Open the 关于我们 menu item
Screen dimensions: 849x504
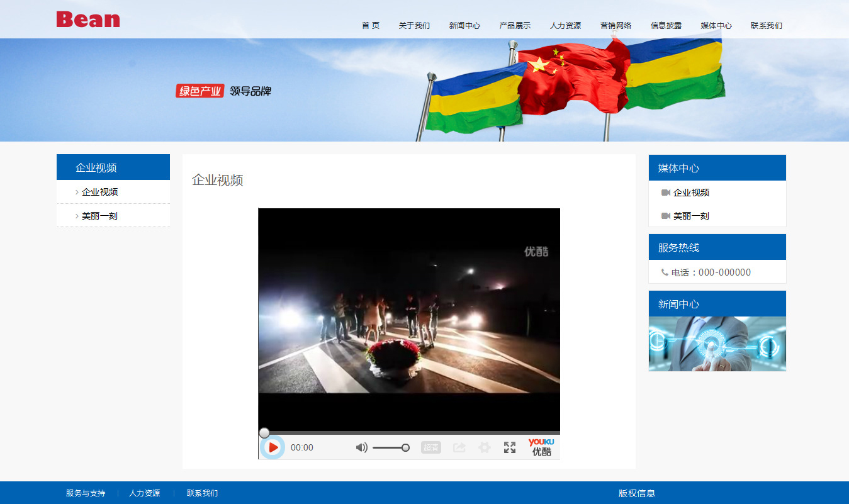click(414, 26)
